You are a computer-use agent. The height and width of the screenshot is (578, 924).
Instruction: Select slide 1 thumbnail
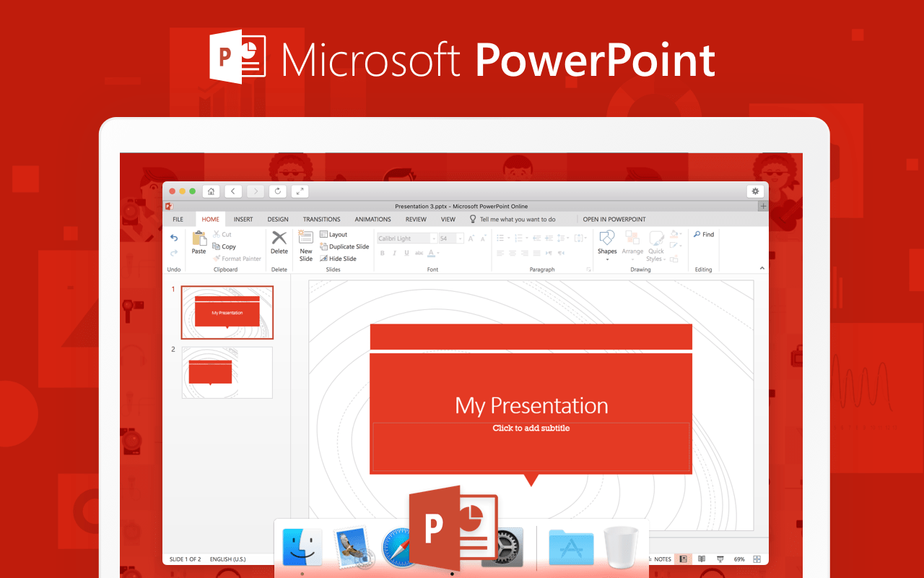click(x=227, y=312)
